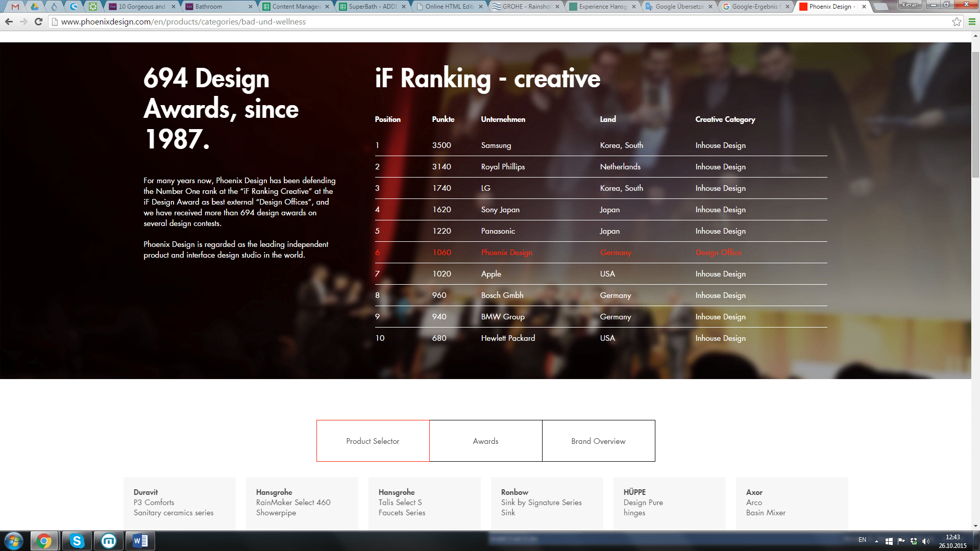
Task: Switch to the Content Manager tab
Action: click(296, 7)
